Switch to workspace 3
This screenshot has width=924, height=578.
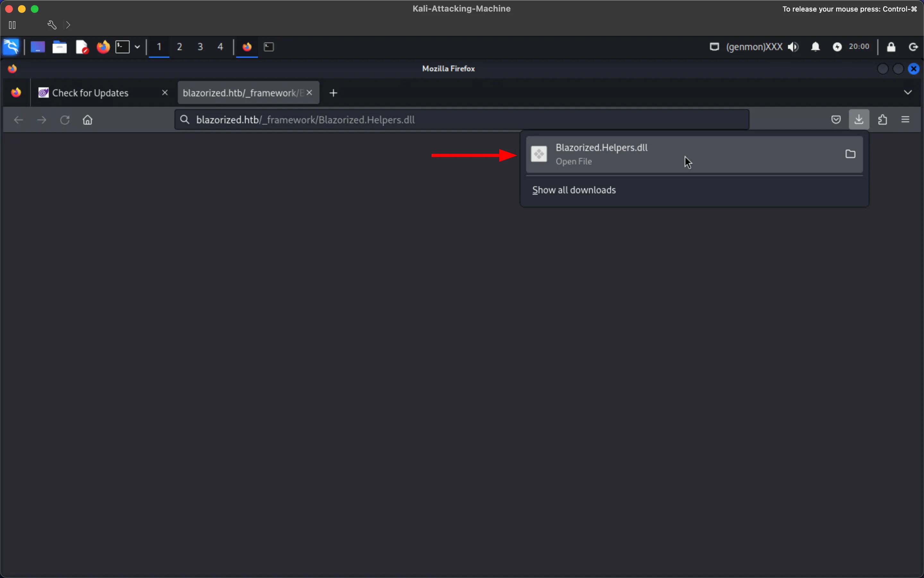pyautogui.click(x=200, y=47)
